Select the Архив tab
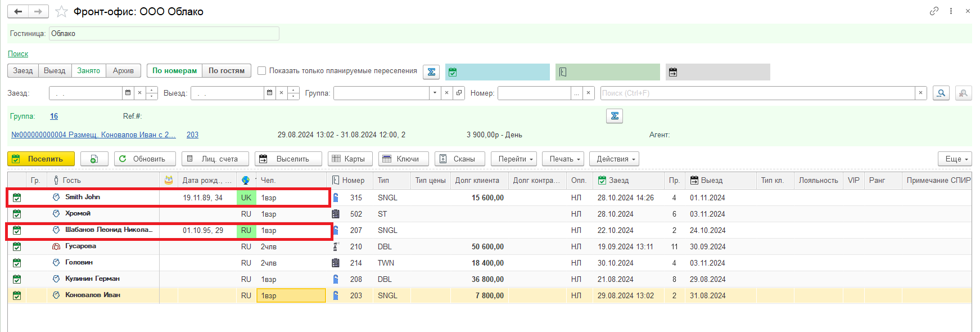This screenshot has height=332, width=980. [123, 71]
